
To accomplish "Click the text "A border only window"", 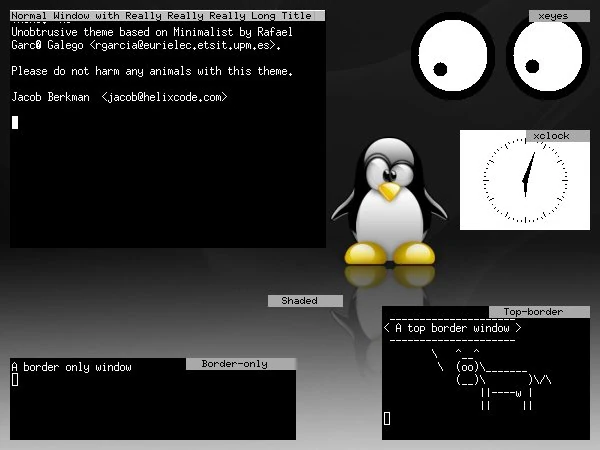I will coord(72,367).
